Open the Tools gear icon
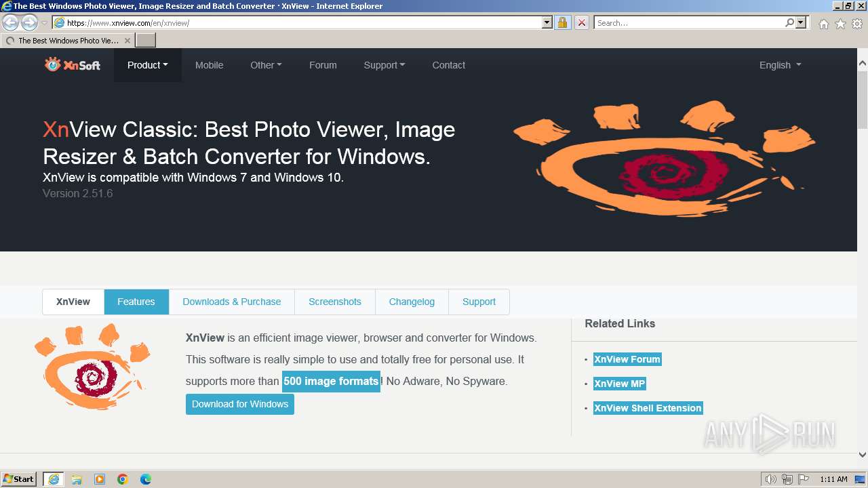868x488 pixels. tap(857, 24)
